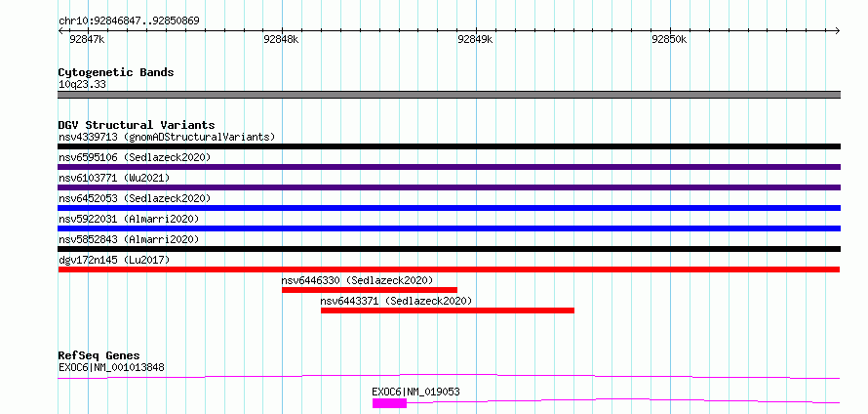Click the EXOC6|NM_001013848 gene label
Viewport: 868px width, 414px height.
pyautogui.click(x=111, y=367)
